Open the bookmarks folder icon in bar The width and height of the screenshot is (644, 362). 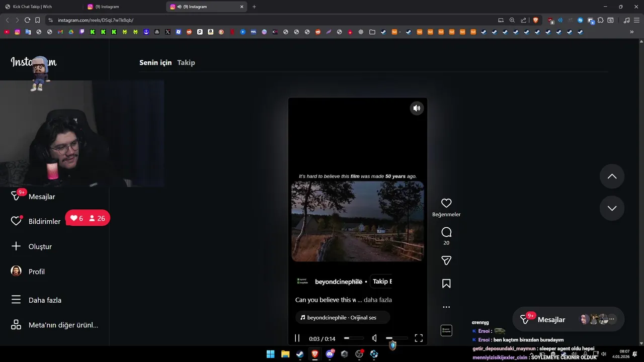point(372,32)
